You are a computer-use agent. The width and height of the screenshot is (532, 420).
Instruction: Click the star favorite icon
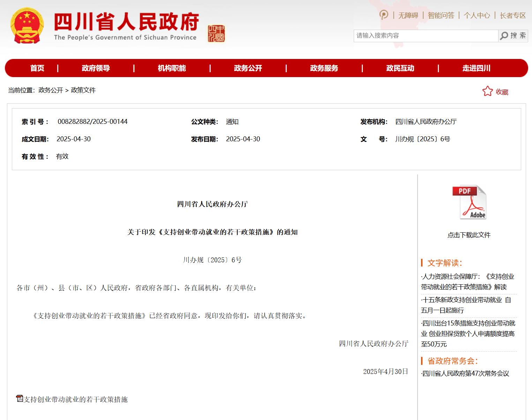[x=487, y=91]
